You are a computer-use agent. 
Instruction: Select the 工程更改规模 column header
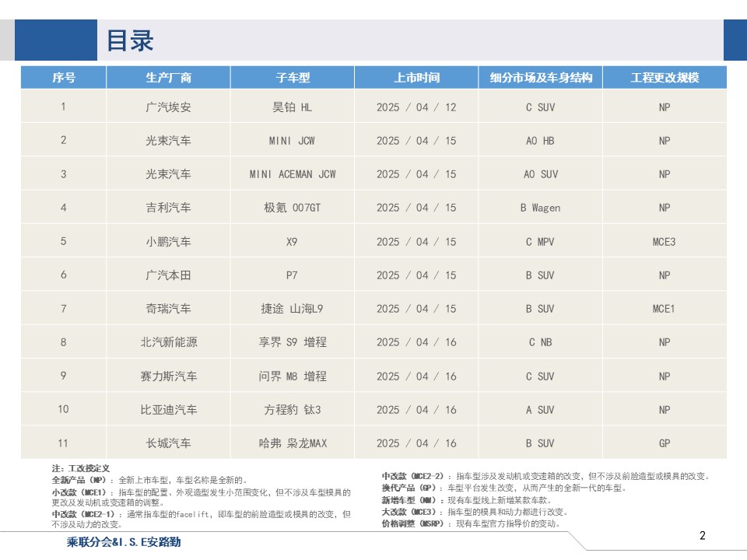[x=665, y=77]
